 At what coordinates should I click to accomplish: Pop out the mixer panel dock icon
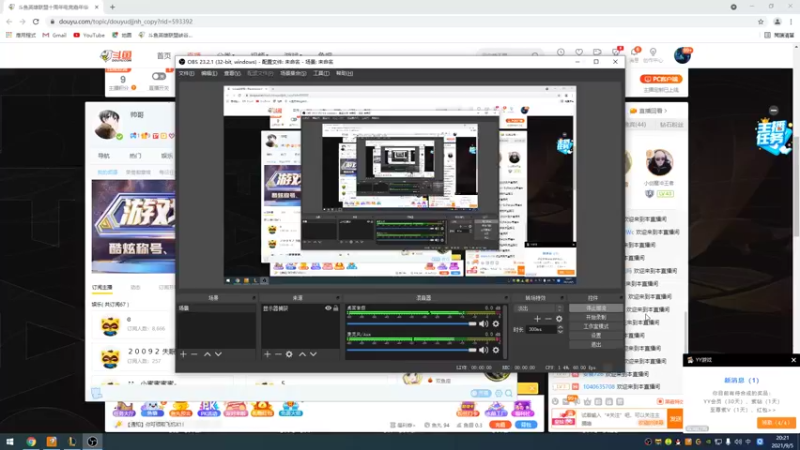point(506,298)
